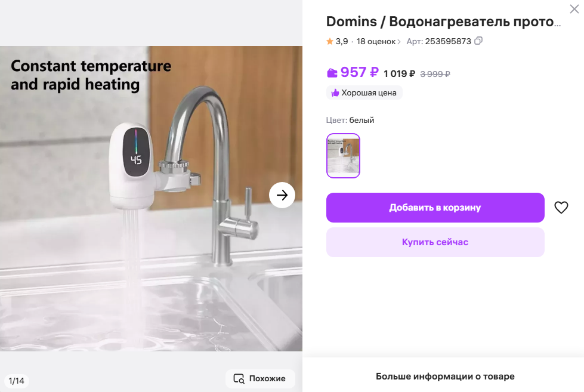Click Добавить в корзину button
Image resolution: width=584 pixels, height=392 pixels.
[x=435, y=208]
